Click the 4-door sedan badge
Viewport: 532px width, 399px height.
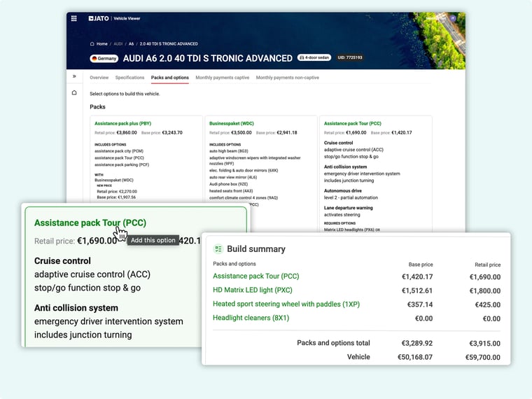click(x=314, y=57)
